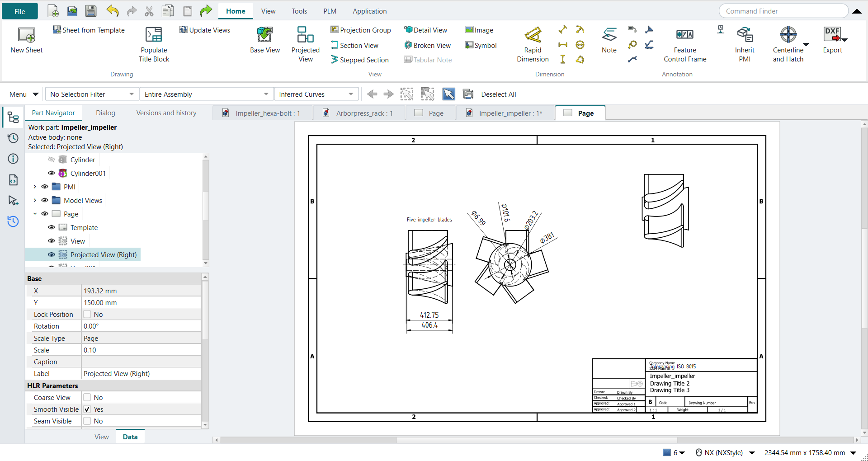Click the Projection Group button
868x461 pixels.
click(360, 30)
